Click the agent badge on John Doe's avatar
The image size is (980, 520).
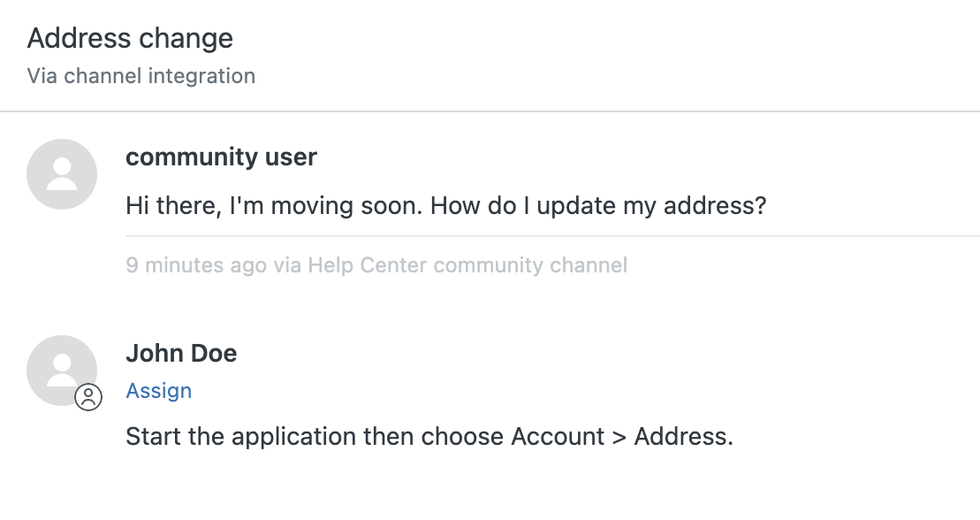[x=88, y=397]
